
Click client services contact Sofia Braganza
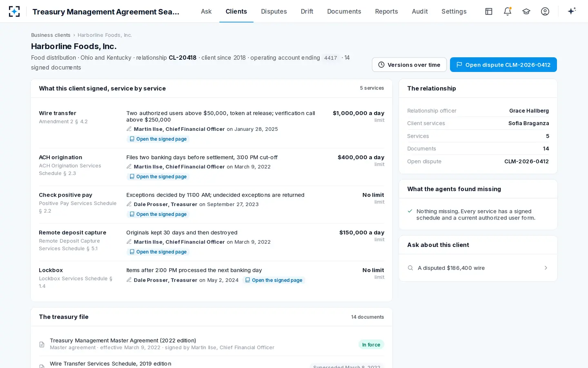point(529,123)
